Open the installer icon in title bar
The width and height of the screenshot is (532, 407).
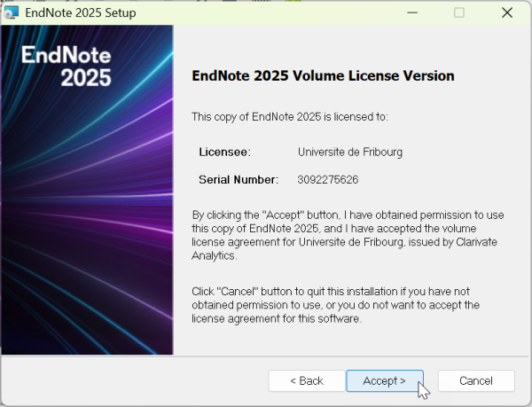coord(12,12)
